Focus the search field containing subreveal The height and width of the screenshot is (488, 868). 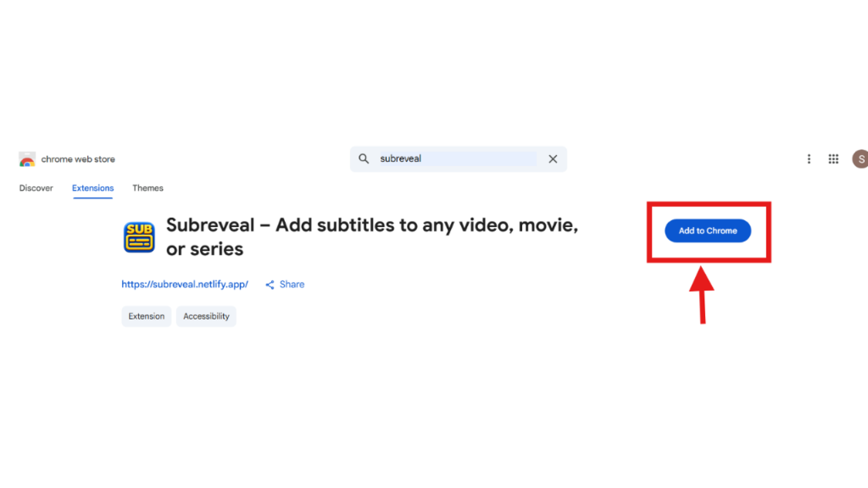coord(457,158)
